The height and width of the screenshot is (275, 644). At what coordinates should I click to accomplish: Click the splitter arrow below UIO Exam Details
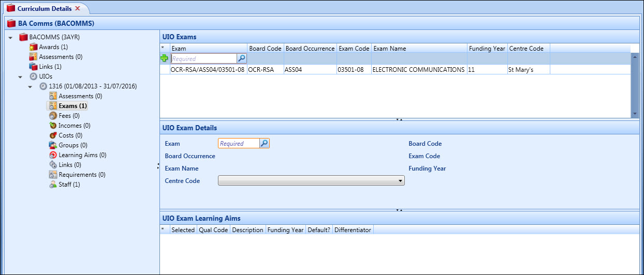tap(399, 210)
